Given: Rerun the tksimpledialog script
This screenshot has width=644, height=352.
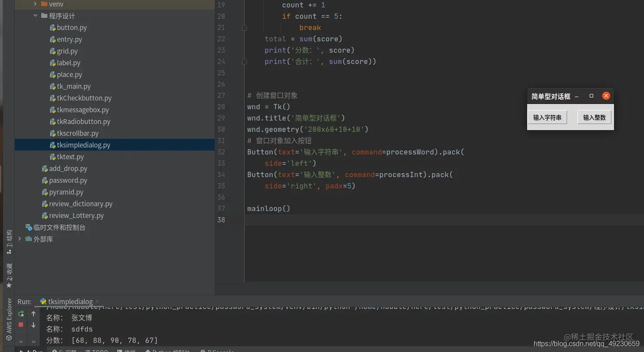Looking at the screenshot, I should 21,314.
